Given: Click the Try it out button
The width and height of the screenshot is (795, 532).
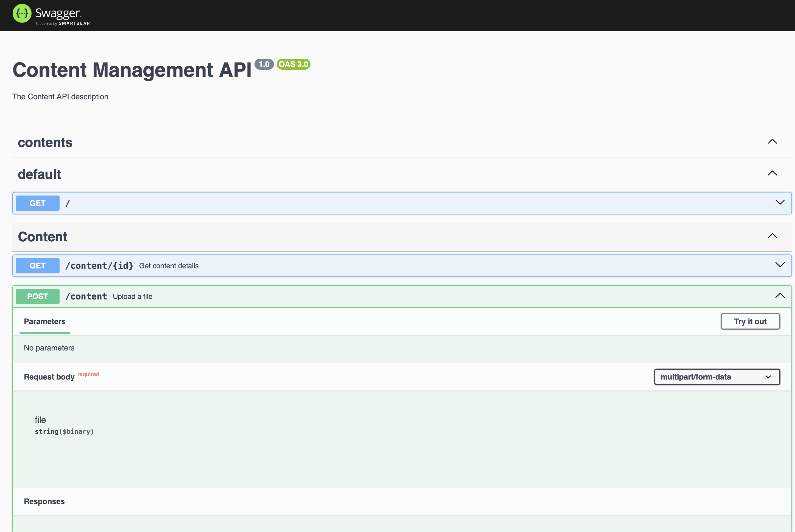Looking at the screenshot, I should point(750,321).
